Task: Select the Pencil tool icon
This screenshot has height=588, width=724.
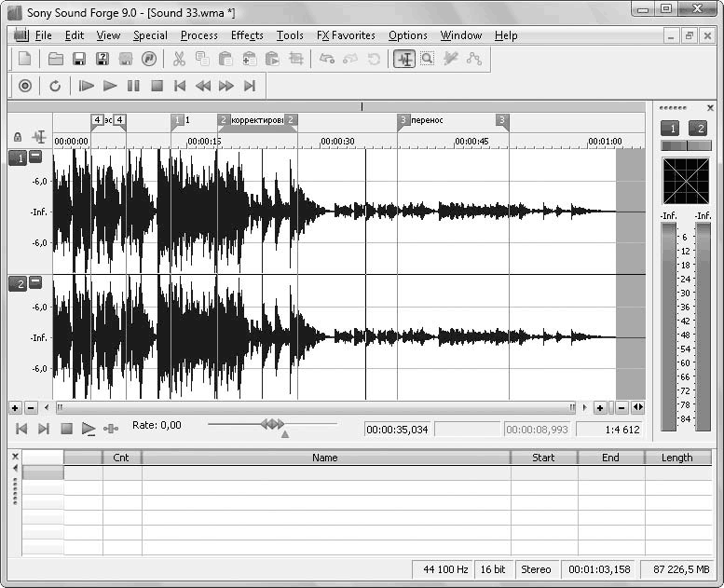Action: (451, 59)
